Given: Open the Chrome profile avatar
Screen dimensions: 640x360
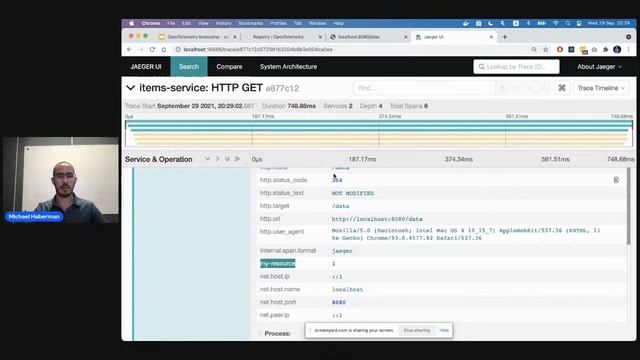Looking at the screenshot, I should (617, 49).
